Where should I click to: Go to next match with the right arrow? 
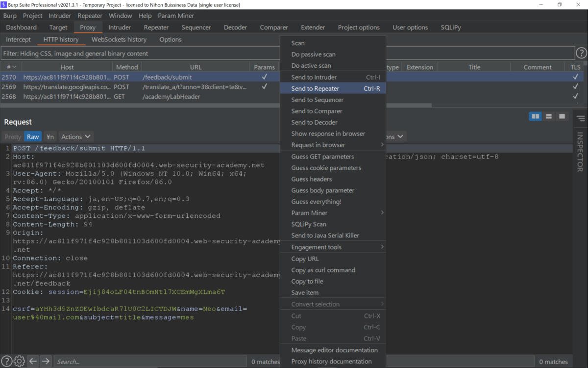pos(45,361)
